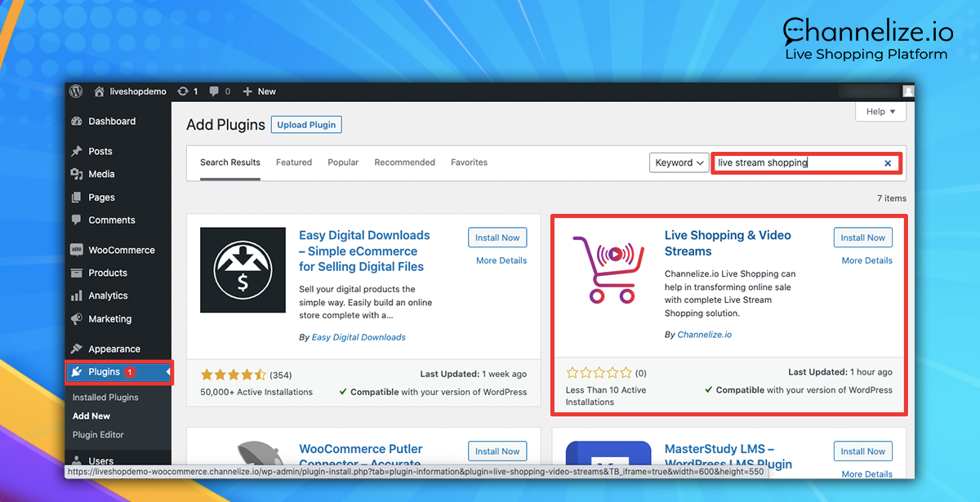Click the Analytics bar chart icon
Image resolution: width=980 pixels, height=502 pixels.
pos(77,295)
